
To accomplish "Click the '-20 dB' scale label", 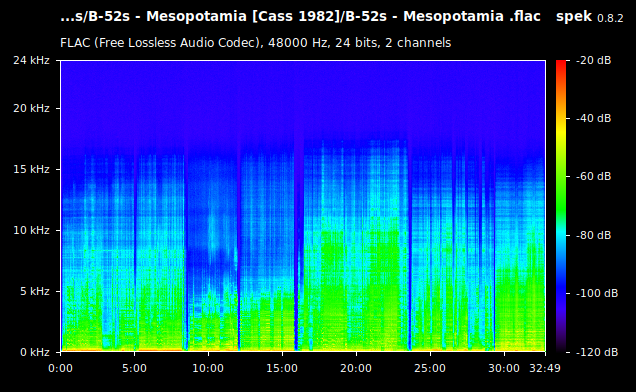I will pyautogui.click(x=593, y=60).
